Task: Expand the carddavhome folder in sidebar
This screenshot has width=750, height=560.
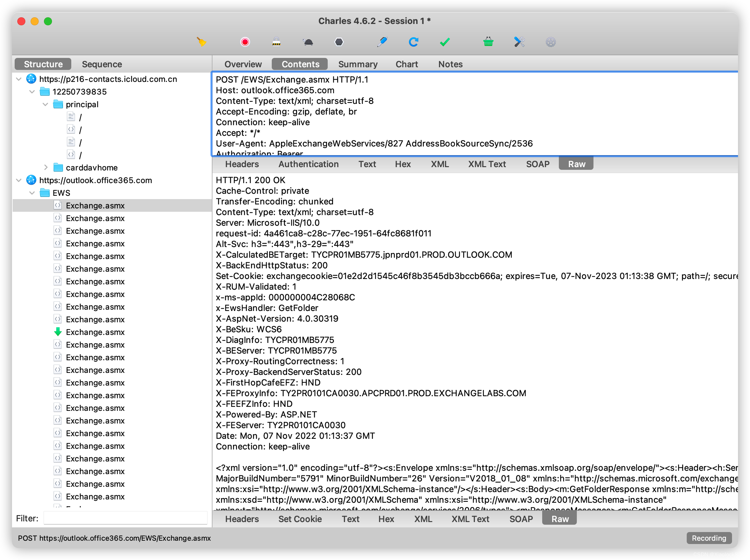Action: (x=47, y=166)
